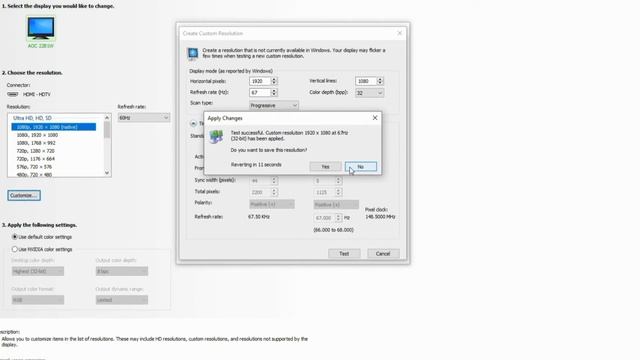
Task: Open the Output color depth dropdown
Action: (x=122, y=271)
